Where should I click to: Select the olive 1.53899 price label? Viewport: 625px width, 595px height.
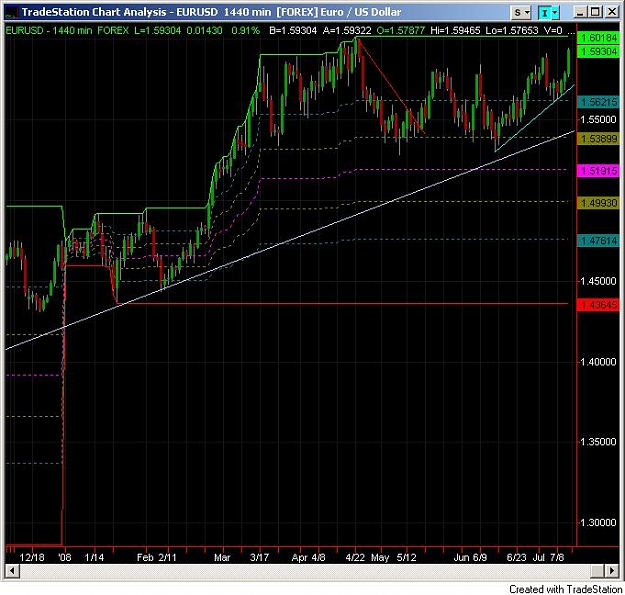pos(598,139)
